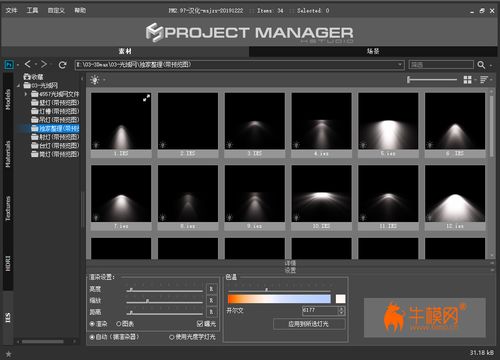Open the sort options dropdown arrow

coord(491,80)
